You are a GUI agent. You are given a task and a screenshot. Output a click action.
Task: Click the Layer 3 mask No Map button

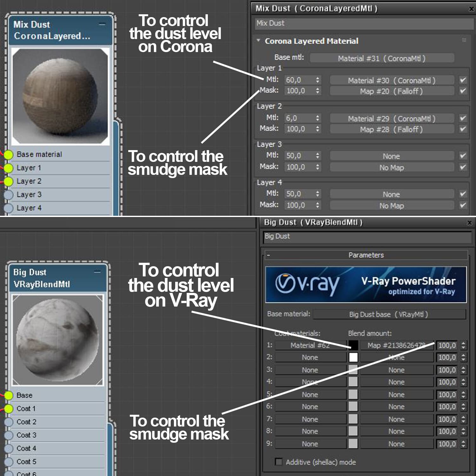(392, 167)
